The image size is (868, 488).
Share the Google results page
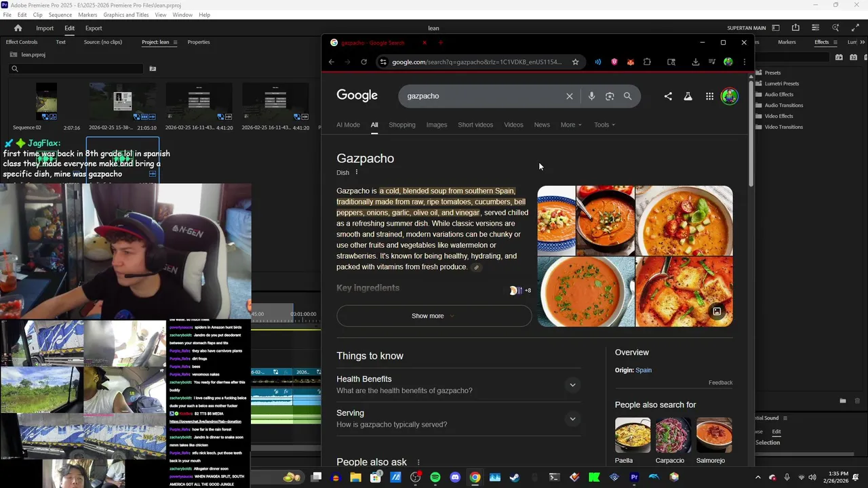(668, 96)
